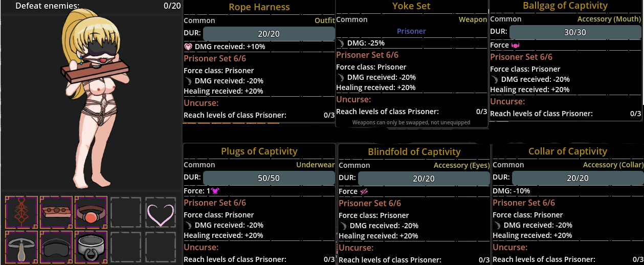Select the Rope Harness outfit slot icon
The image size is (644, 265).
tap(21, 212)
